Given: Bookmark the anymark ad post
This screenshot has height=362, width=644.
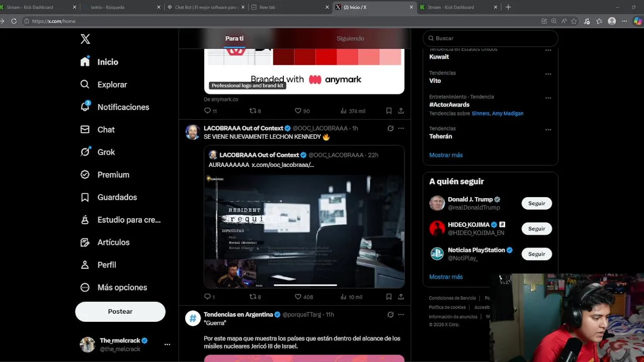Looking at the screenshot, I should point(389,111).
